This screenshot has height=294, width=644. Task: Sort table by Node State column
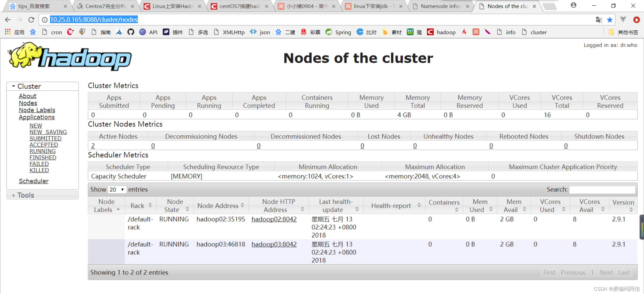click(175, 206)
